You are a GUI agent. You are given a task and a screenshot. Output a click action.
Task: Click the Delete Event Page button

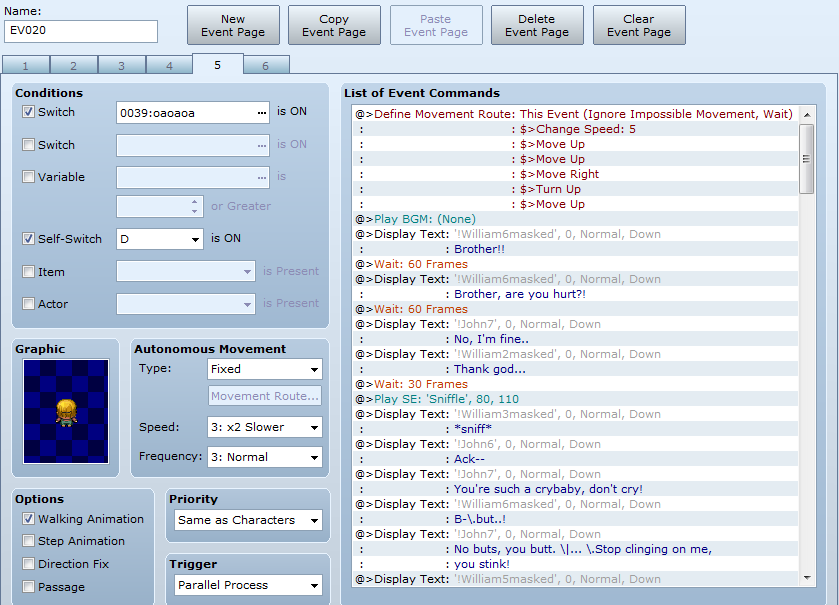pyautogui.click(x=537, y=25)
